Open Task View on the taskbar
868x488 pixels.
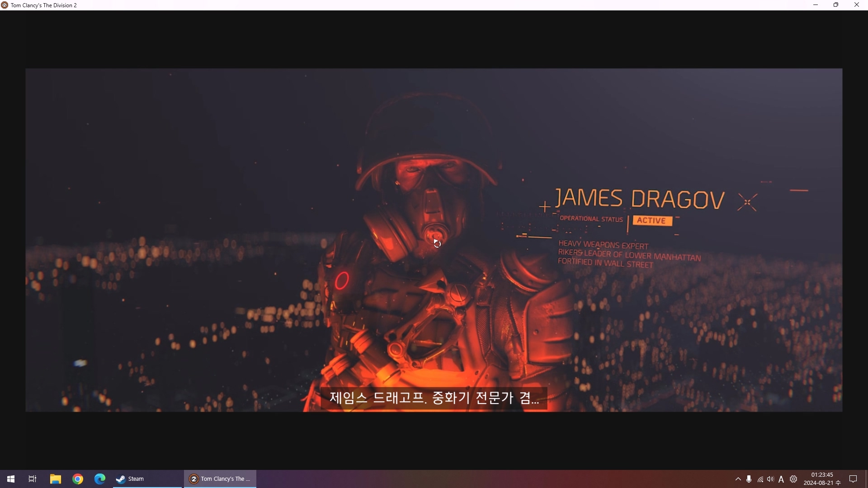[x=33, y=479]
